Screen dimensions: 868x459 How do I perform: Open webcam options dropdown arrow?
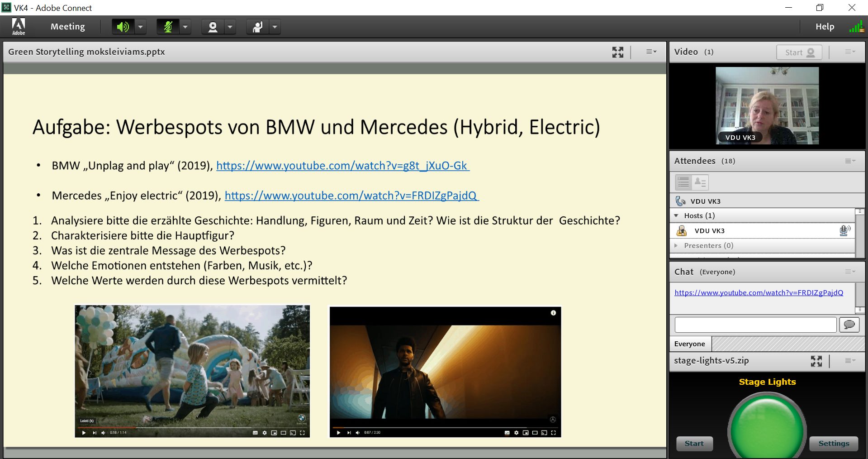230,27
